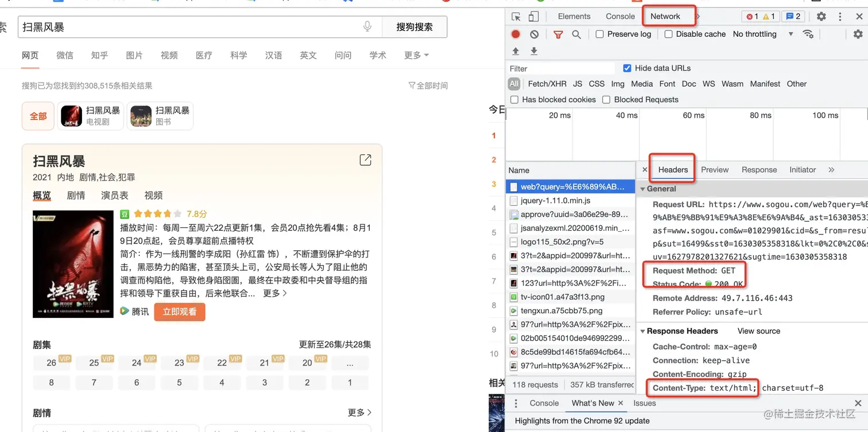
Task: Open the Preview tab
Action: pyautogui.click(x=715, y=170)
